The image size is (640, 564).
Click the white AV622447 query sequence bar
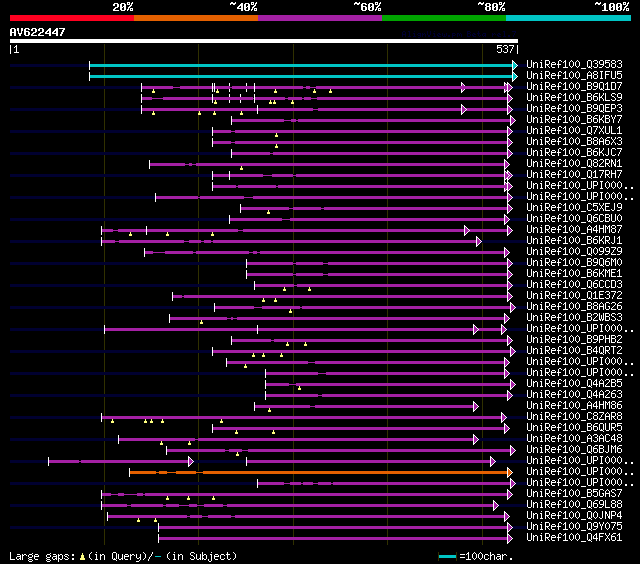264,41
